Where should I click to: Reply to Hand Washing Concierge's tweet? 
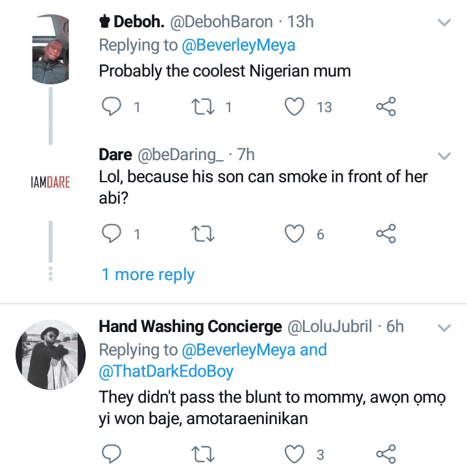[113, 455]
